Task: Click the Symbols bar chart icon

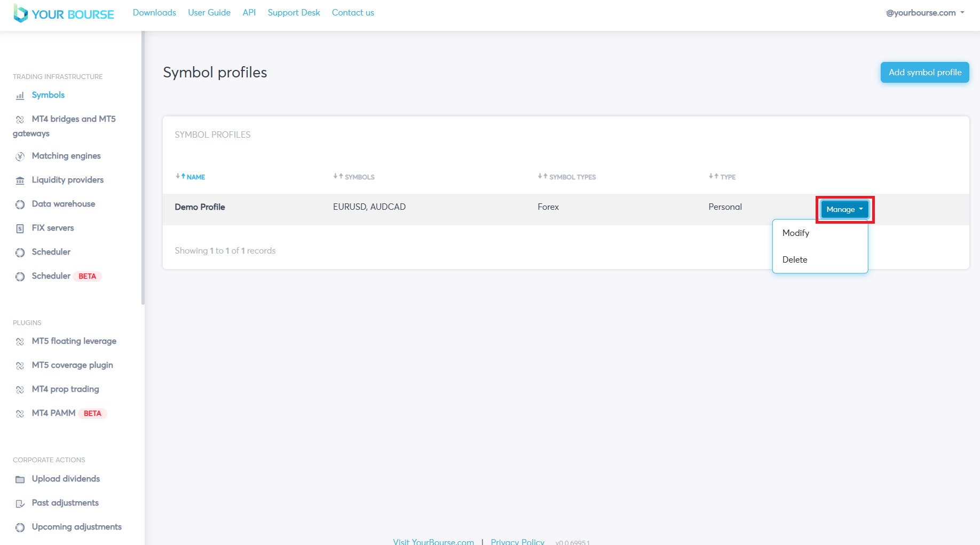Action: coord(20,96)
